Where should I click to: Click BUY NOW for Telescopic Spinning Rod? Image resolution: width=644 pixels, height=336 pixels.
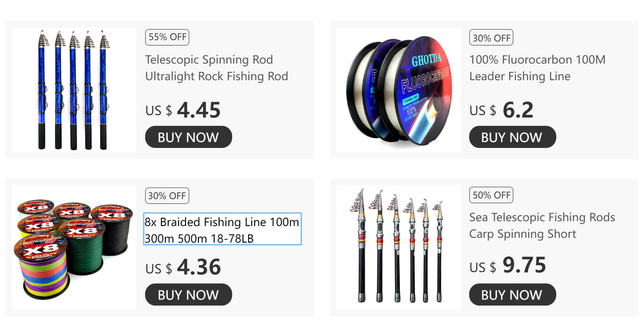click(x=189, y=137)
